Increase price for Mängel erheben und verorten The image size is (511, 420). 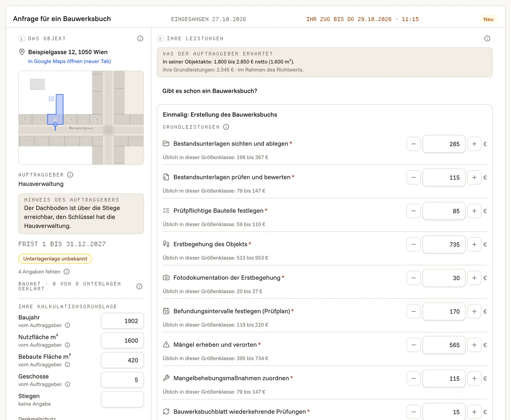tap(474, 345)
